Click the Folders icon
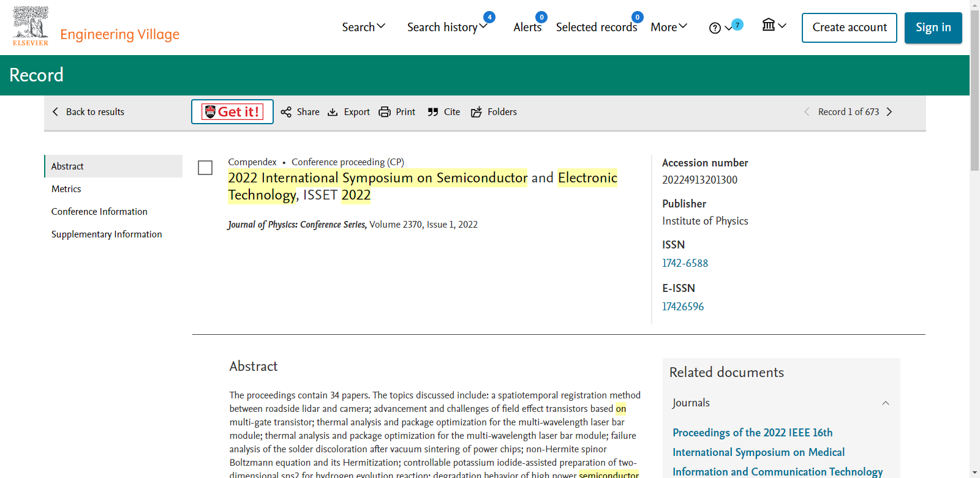 (x=477, y=112)
